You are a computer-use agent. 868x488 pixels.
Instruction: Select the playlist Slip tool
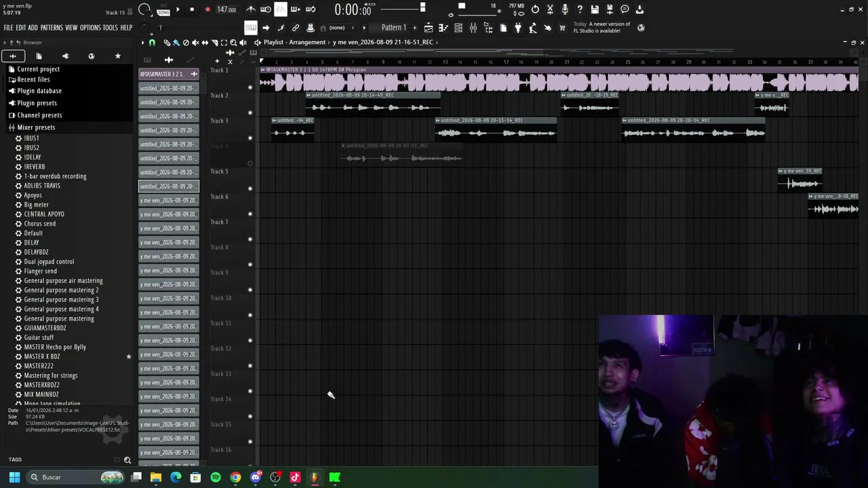tap(205, 43)
